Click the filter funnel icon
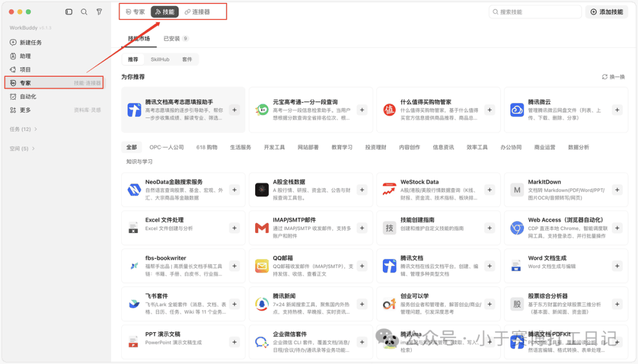The width and height of the screenshot is (638, 364). pos(99,12)
